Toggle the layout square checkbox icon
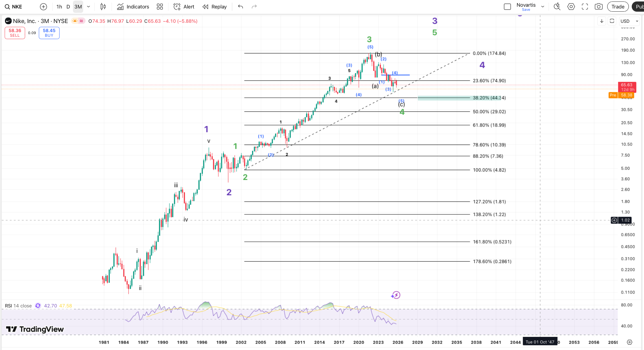644x350 pixels. tap(507, 7)
